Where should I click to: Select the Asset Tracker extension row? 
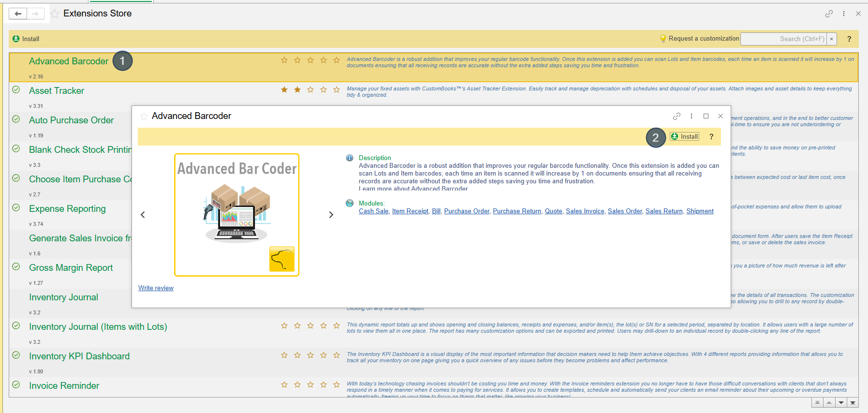57,91
